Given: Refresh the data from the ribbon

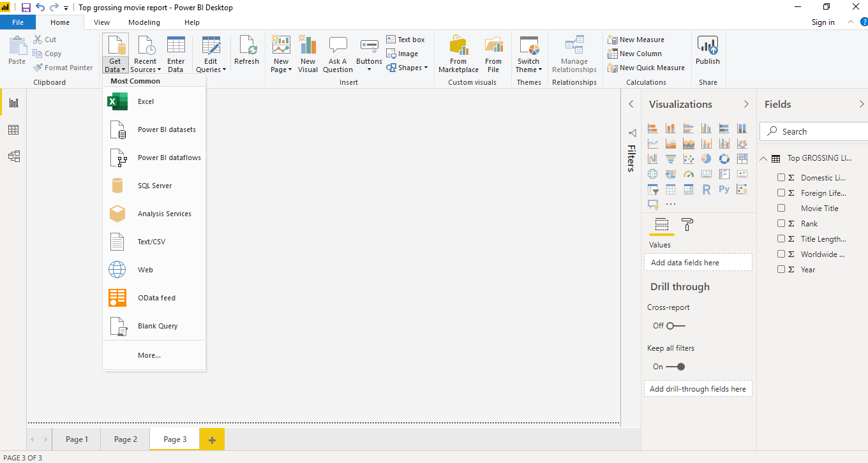Looking at the screenshot, I should [246, 50].
